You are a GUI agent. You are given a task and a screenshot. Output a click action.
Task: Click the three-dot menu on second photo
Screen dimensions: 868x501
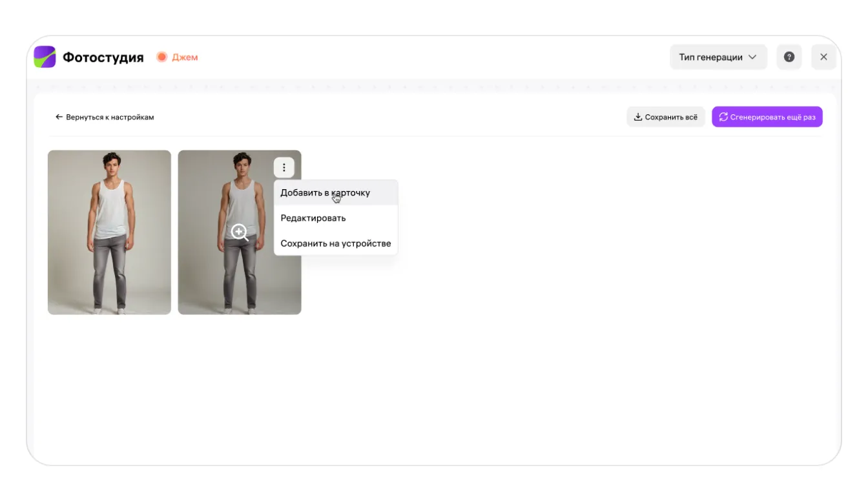pyautogui.click(x=284, y=168)
